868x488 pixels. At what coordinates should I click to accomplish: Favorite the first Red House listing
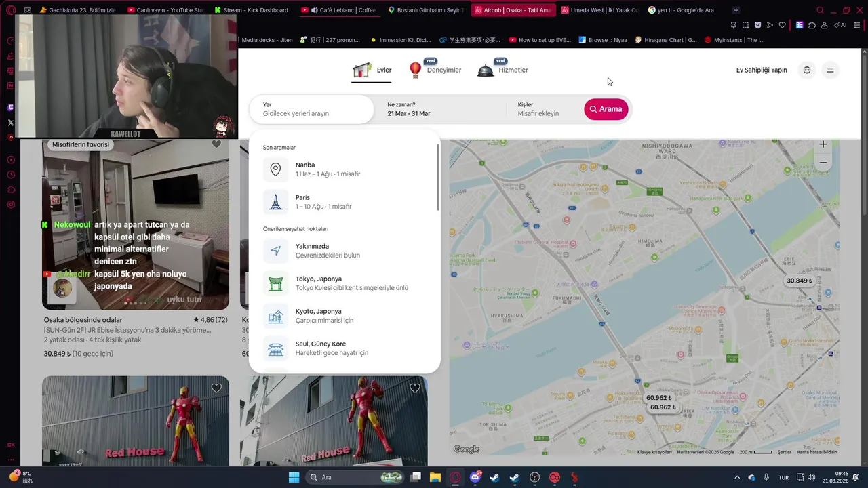coord(216,388)
